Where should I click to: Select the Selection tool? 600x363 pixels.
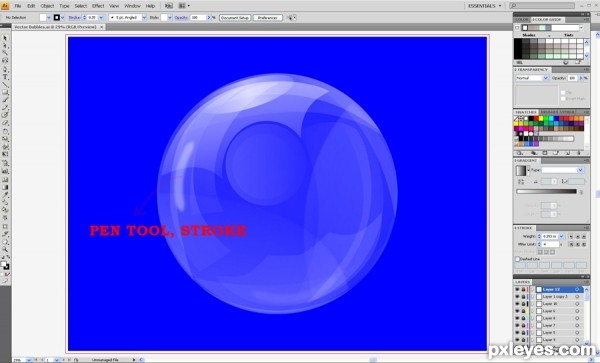(x=5, y=38)
